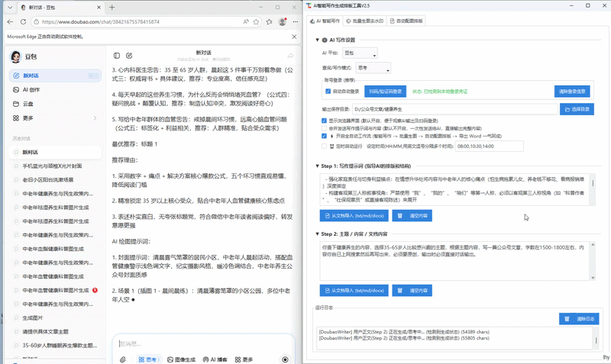Collapse the AI 写作设置 section
The image size is (611, 364).
pos(317,40)
